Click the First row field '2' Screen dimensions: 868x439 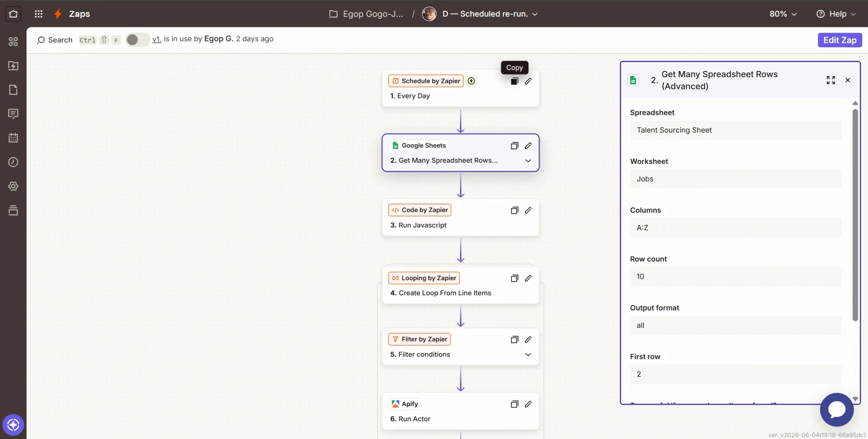tap(736, 374)
